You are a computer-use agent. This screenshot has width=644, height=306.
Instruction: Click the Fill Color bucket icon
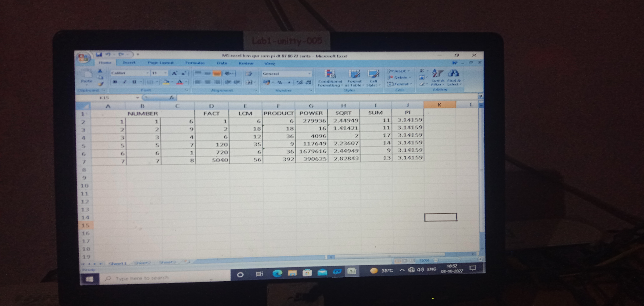point(166,82)
